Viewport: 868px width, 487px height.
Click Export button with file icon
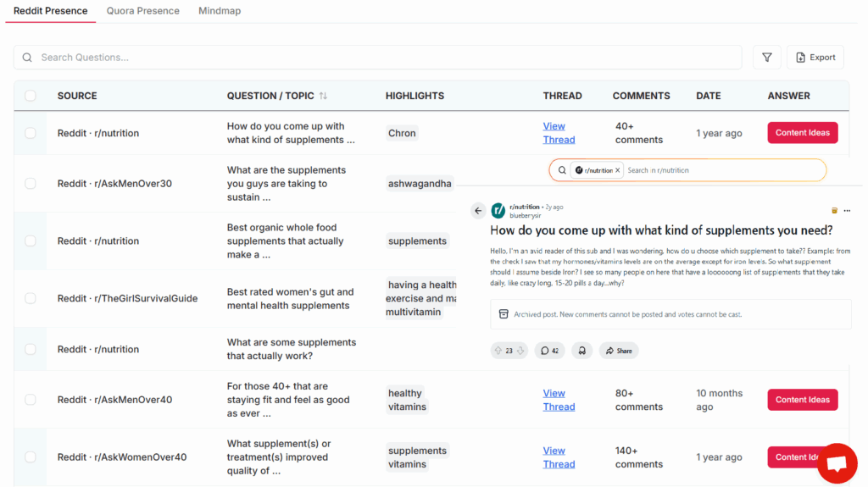(815, 58)
